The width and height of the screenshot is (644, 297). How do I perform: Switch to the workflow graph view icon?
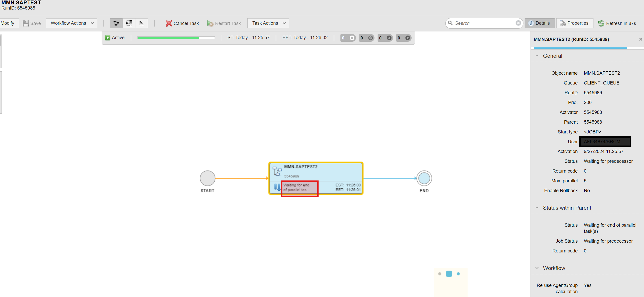116,23
